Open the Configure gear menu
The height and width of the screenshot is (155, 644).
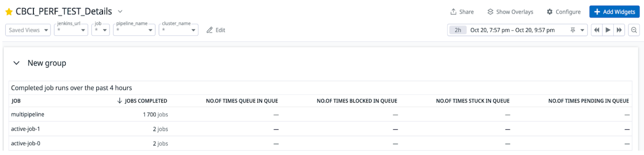point(564,12)
